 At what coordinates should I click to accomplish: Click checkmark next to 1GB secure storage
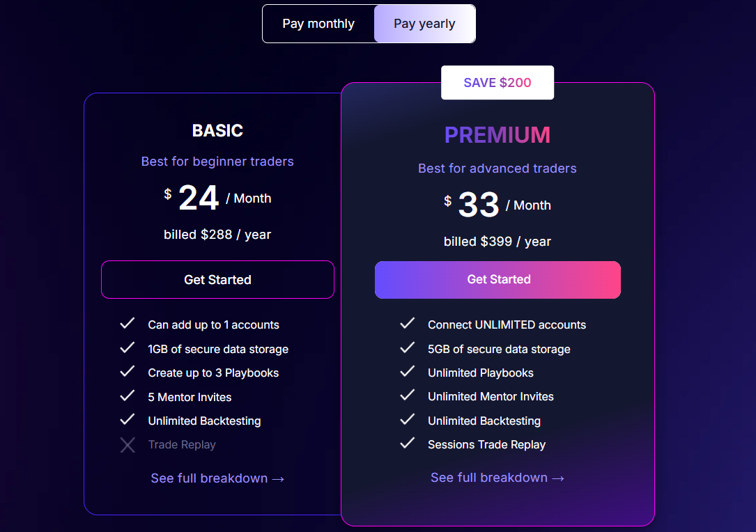[128, 348]
